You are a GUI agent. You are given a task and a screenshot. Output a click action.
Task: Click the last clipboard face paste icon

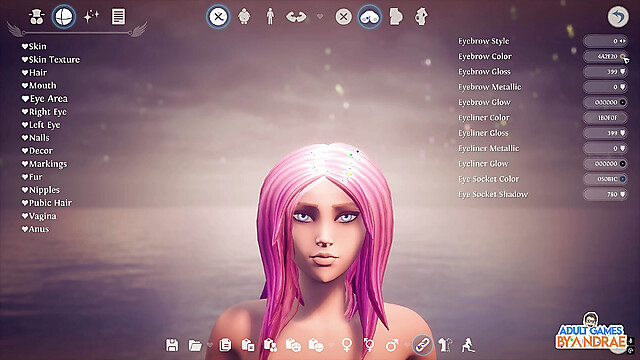[x=316, y=345]
